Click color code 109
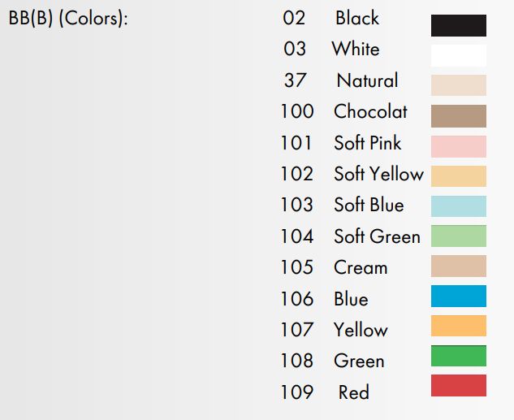514x420 pixels. [296, 392]
